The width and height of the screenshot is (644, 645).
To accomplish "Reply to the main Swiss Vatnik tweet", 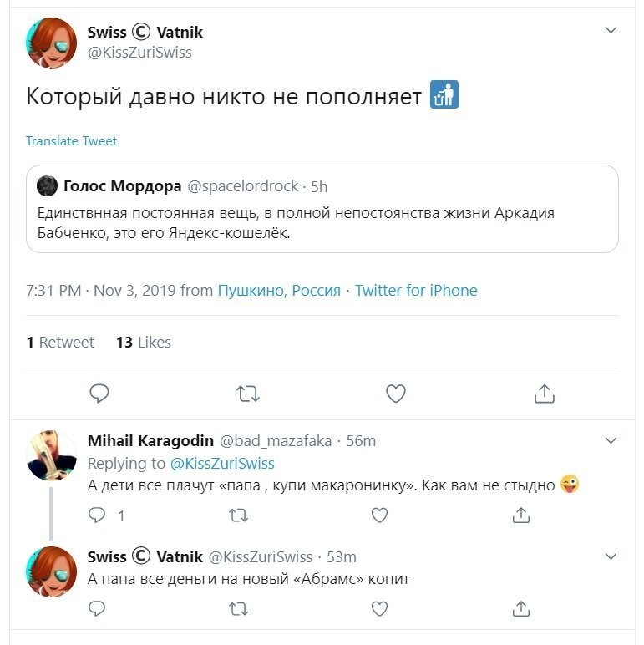I will coord(99,393).
